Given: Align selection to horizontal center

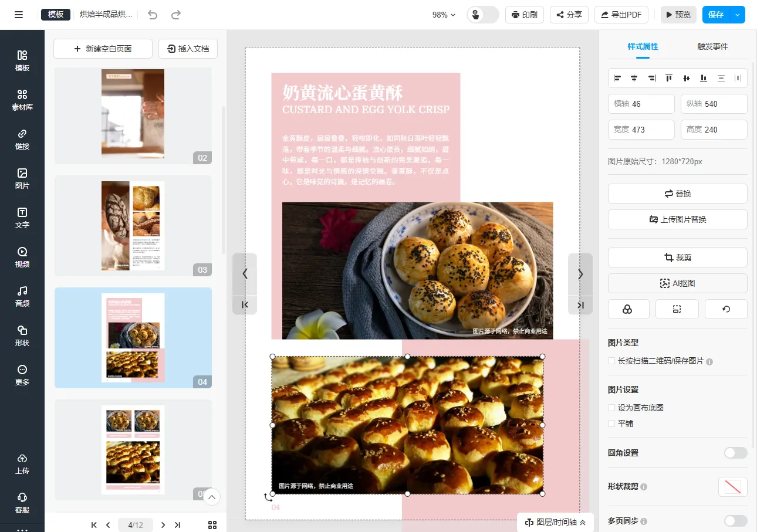Looking at the screenshot, I should click(634, 78).
